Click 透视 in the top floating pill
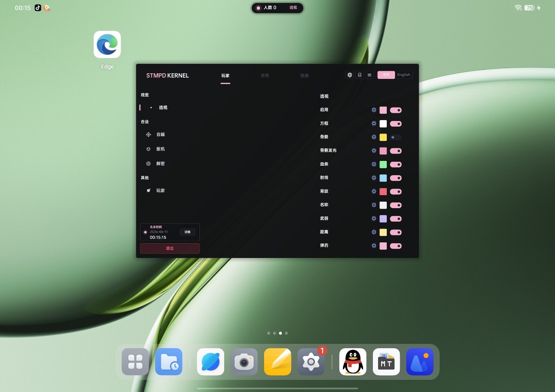 point(294,8)
